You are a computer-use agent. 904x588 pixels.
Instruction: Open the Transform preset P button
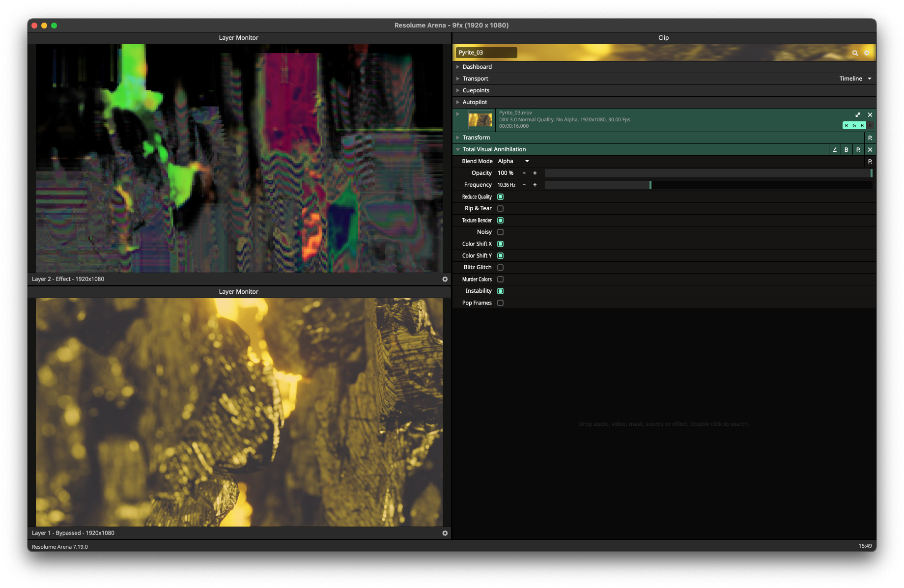coord(870,138)
